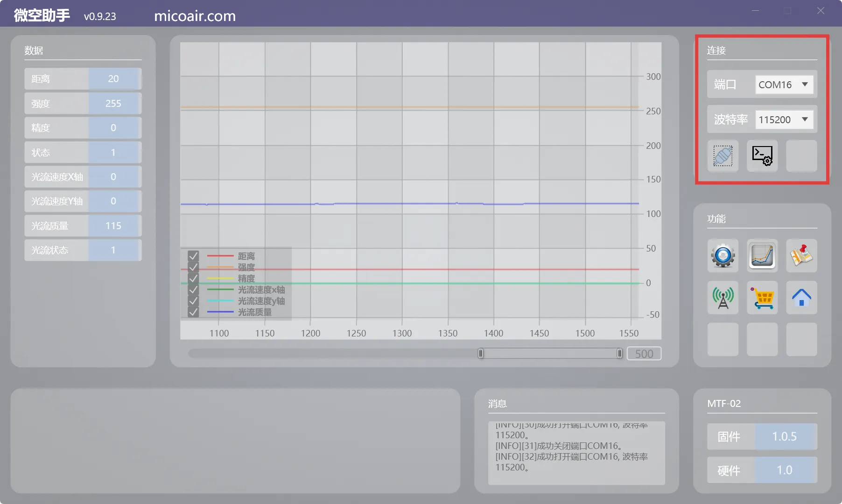The width and height of the screenshot is (842, 504).
Task: Open the shopping cart store icon
Action: click(x=762, y=298)
